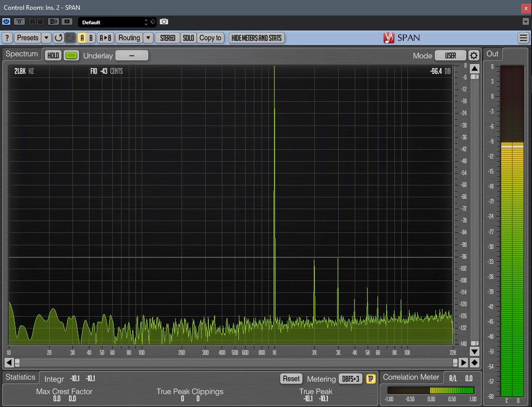Click Hide Meters and Stats button
This screenshot has height=407, width=532.
(256, 38)
